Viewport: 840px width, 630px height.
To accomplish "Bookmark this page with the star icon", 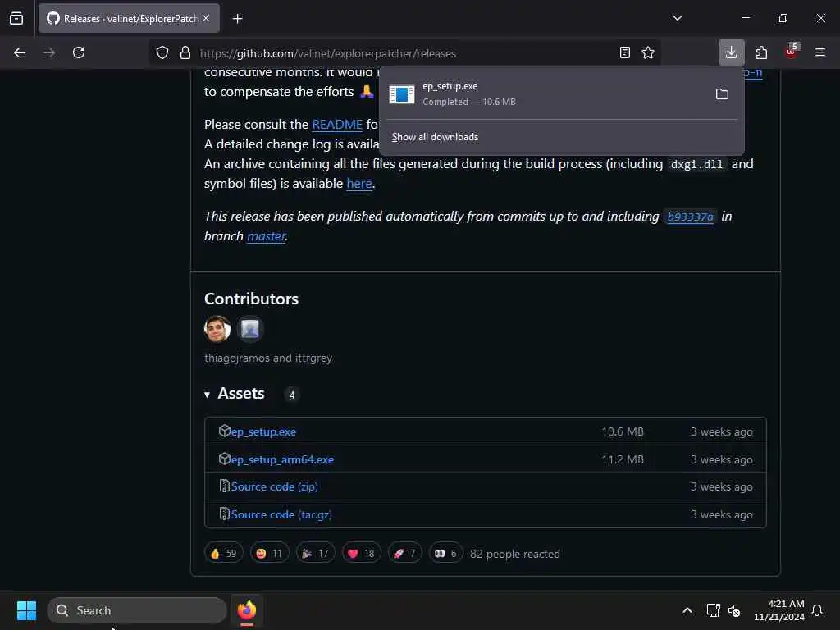I will (648, 52).
